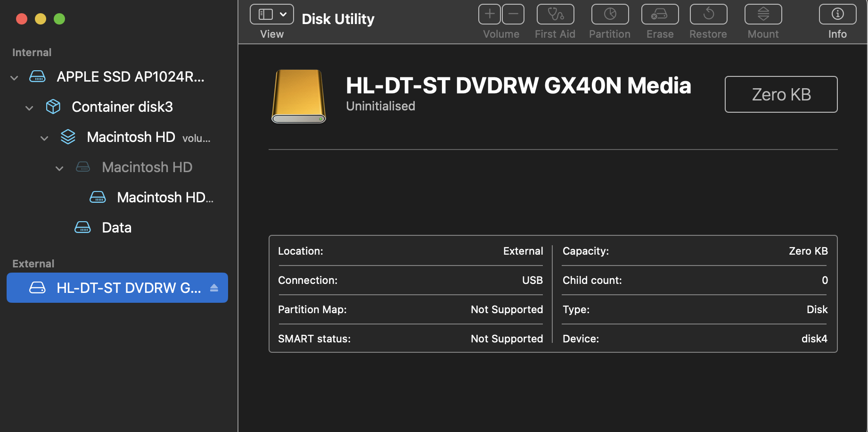The height and width of the screenshot is (432, 868).
Task: Click the Macintosh HD… snapshot drive icon
Action: (x=98, y=197)
